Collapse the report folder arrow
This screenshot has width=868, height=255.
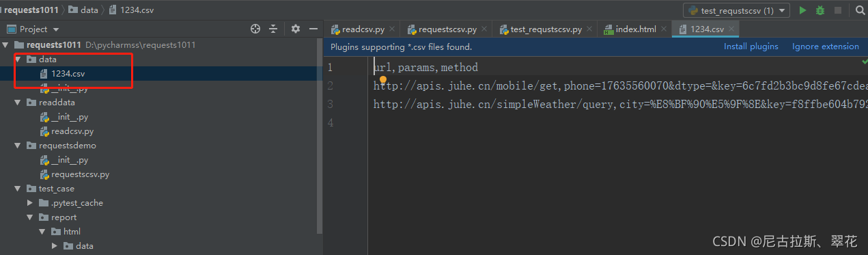click(30, 217)
